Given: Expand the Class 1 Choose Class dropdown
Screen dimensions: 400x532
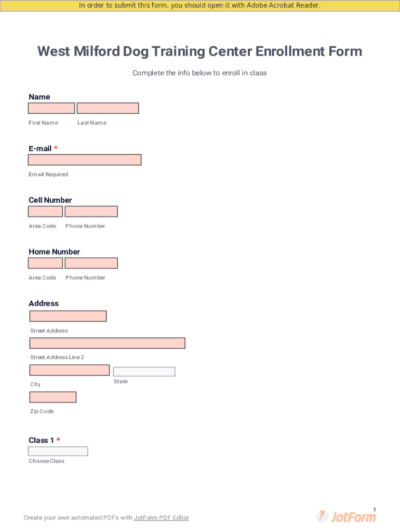Looking at the screenshot, I should [x=58, y=451].
